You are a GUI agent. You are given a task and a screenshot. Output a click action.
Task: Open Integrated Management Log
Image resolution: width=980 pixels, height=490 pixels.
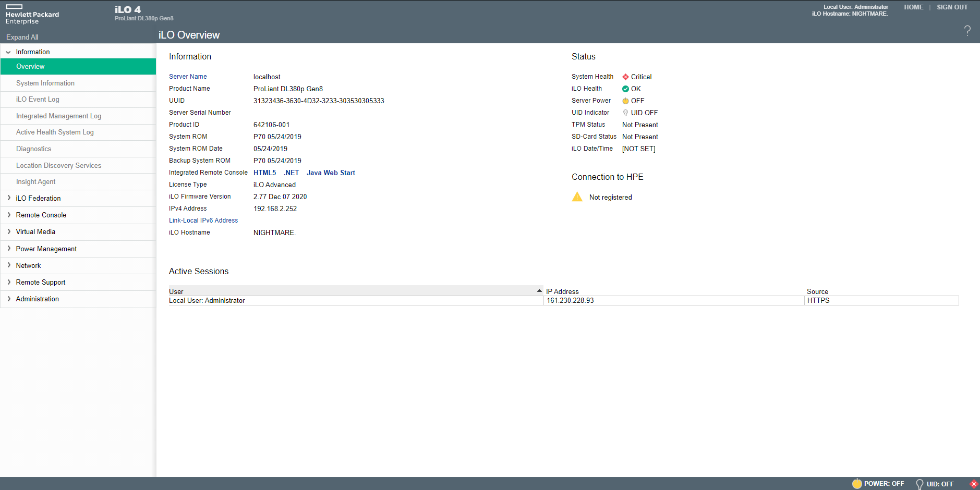tap(78, 116)
